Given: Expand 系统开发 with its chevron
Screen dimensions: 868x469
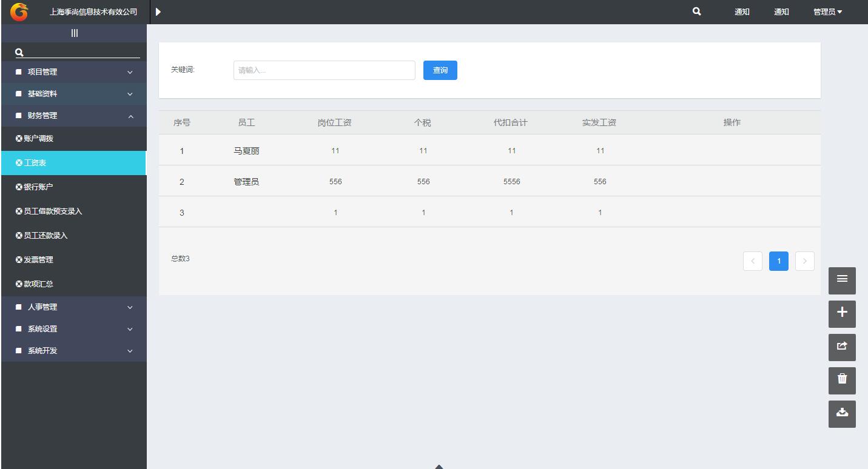Looking at the screenshot, I should [x=130, y=351].
